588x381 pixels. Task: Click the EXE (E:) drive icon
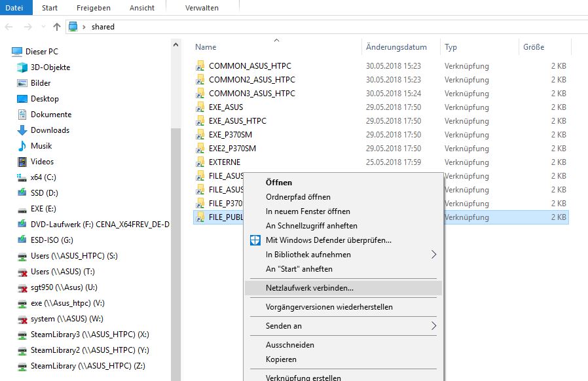22,209
